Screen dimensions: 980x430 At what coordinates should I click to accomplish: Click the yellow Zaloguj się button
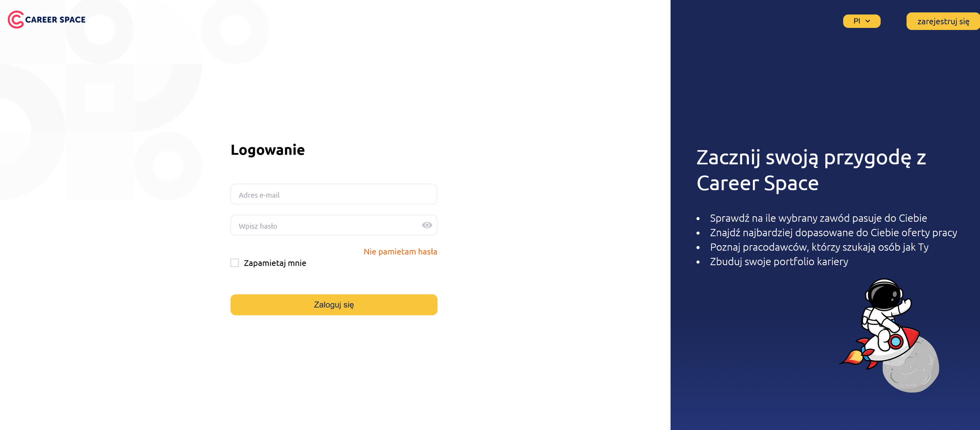334,305
